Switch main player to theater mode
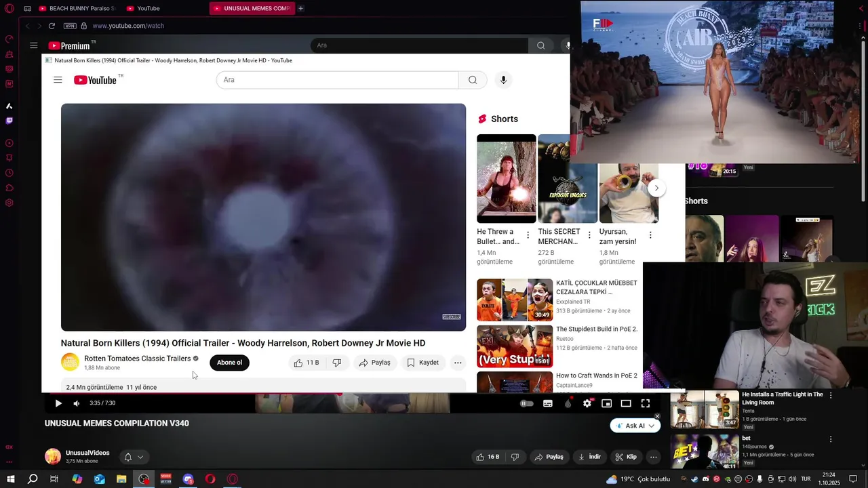The width and height of the screenshot is (868, 488). point(626,403)
